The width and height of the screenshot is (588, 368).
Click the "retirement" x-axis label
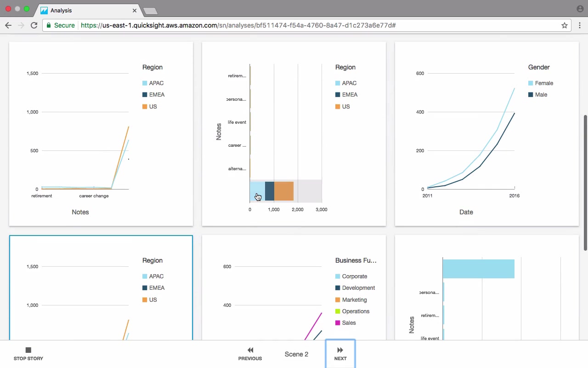pos(42,196)
